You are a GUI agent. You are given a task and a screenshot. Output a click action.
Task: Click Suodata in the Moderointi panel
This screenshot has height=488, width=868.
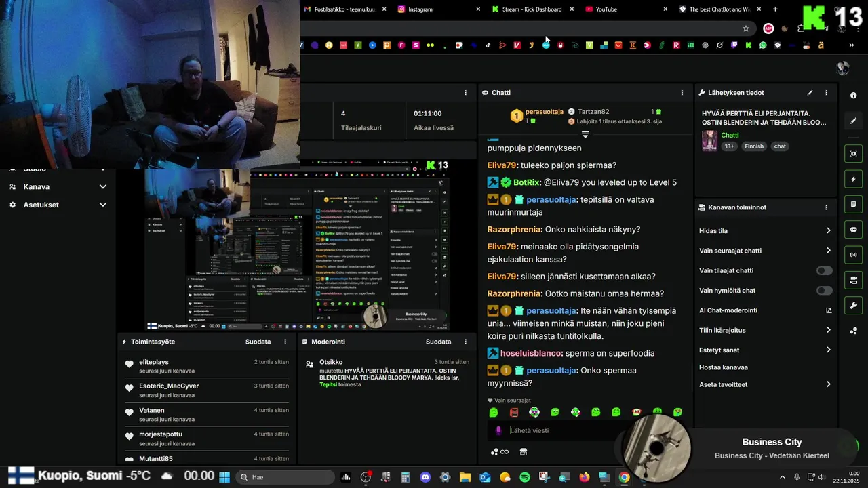point(438,342)
